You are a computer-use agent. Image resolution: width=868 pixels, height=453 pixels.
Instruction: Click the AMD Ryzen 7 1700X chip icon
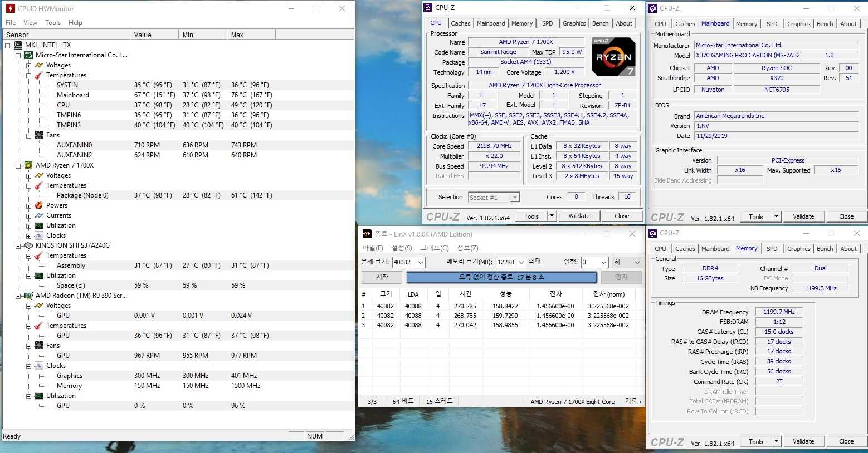pyautogui.click(x=28, y=165)
